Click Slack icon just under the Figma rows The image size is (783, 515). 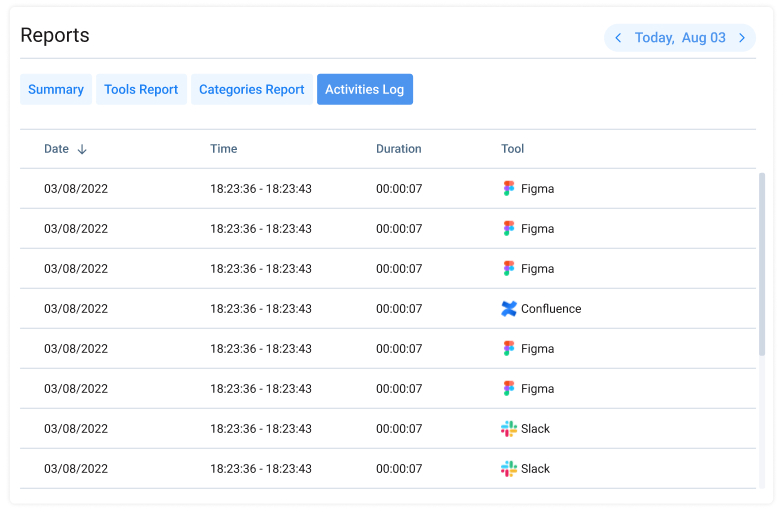tap(509, 429)
